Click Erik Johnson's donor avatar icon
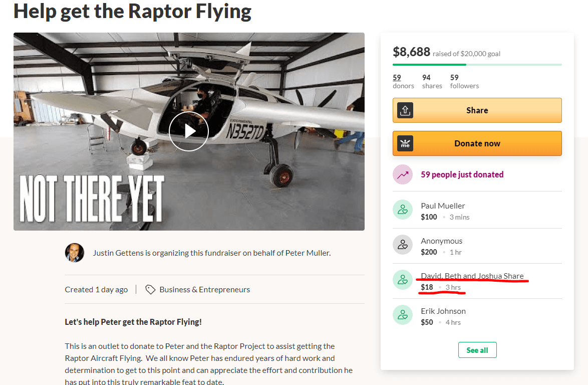The width and height of the screenshot is (588, 385). [x=403, y=315]
